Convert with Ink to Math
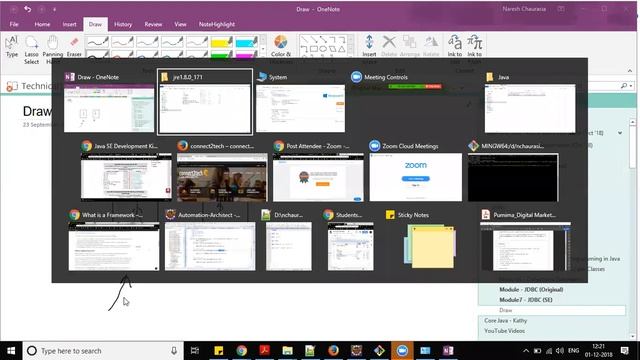Image resolution: width=640 pixels, height=360 pixels. (475, 49)
